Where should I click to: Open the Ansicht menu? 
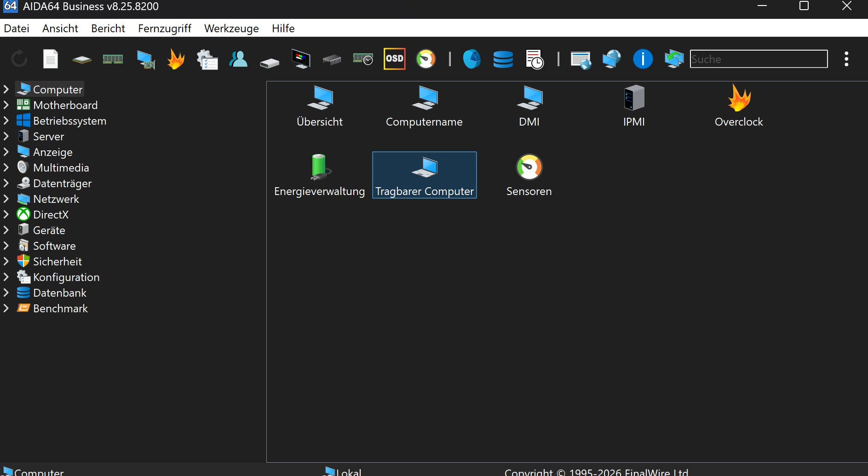pyautogui.click(x=60, y=29)
